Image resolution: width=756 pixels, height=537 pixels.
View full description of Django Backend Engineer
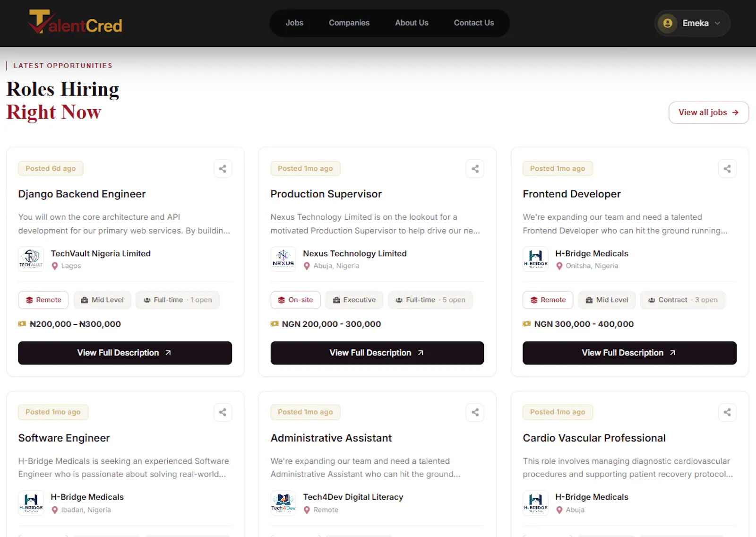[125, 353]
